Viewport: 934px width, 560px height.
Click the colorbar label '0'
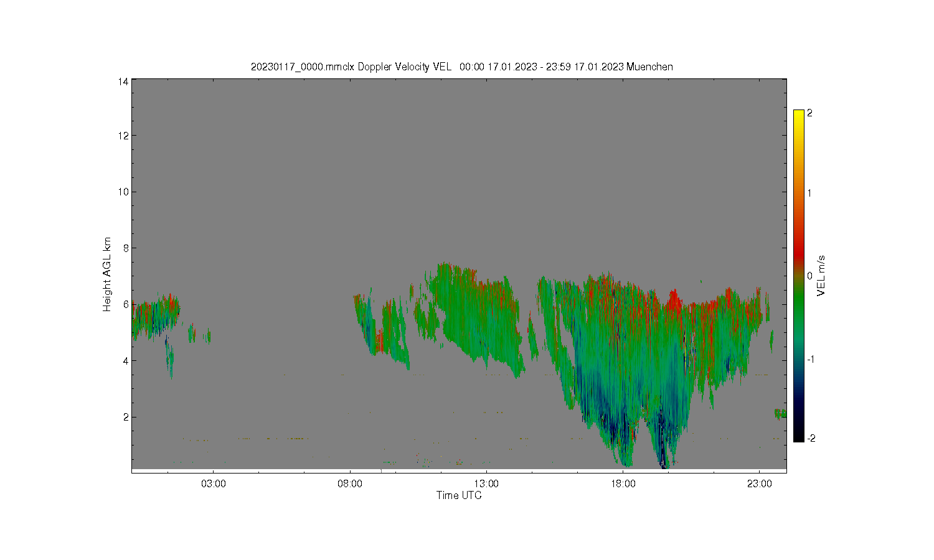pos(809,276)
